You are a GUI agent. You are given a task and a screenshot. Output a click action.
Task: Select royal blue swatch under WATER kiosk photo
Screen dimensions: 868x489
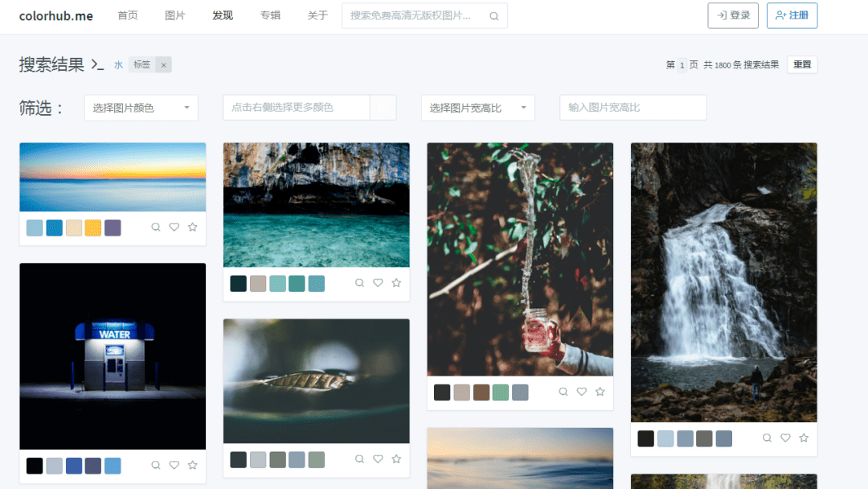point(74,466)
